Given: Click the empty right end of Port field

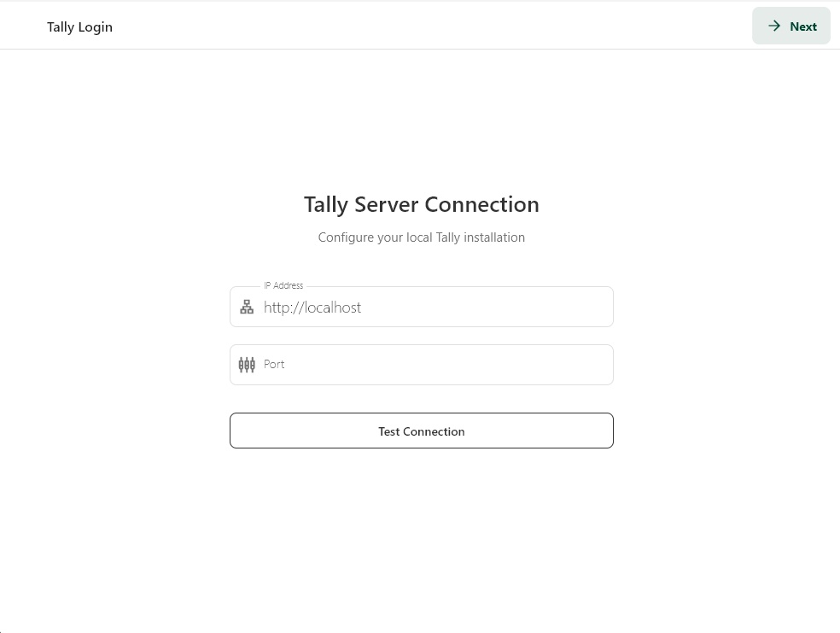Looking at the screenshot, I should point(589,365).
